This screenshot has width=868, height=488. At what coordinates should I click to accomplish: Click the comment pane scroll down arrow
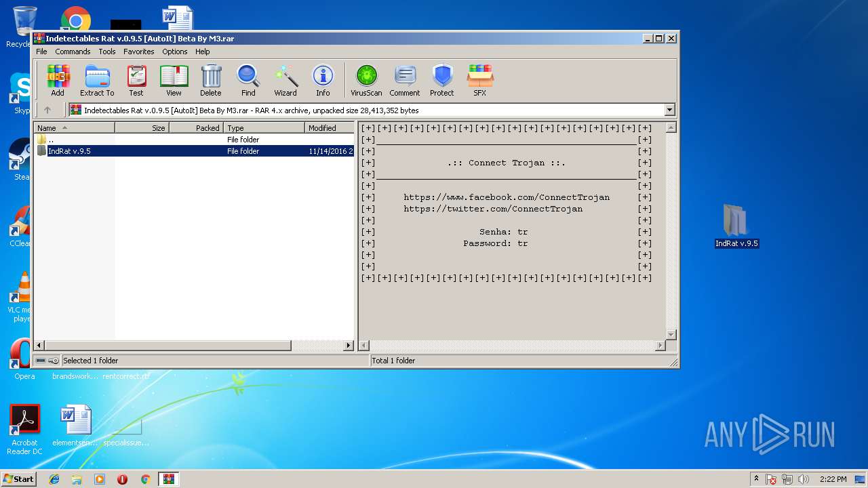tap(671, 335)
